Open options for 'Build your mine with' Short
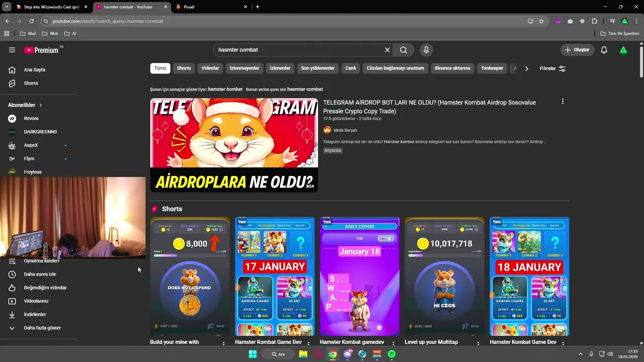The width and height of the screenshot is (644, 362). click(x=224, y=343)
